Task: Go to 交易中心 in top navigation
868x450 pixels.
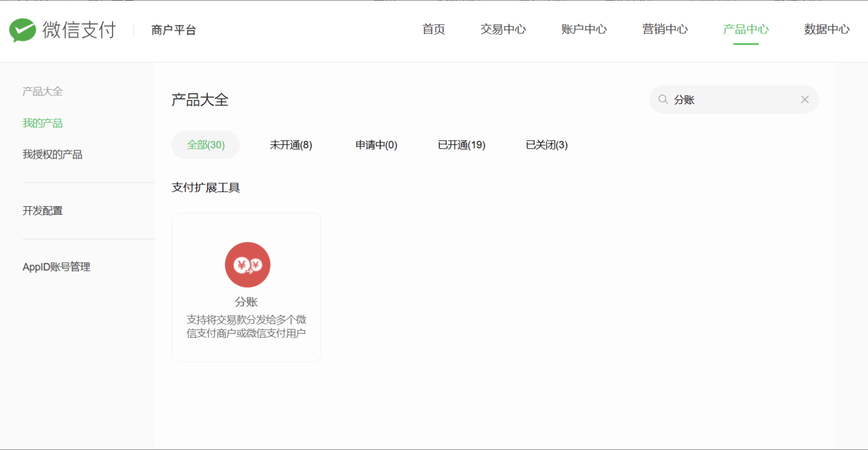Action: click(x=503, y=30)
